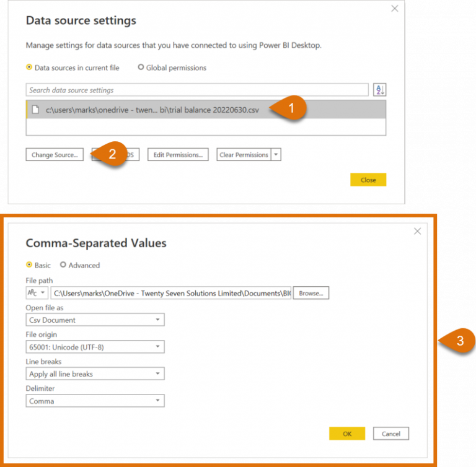Click Cancel in Comma-Separated Values dialog
The height and width of the screenshot is (467, 476).
pyautogui.click(x=391, y=434)
